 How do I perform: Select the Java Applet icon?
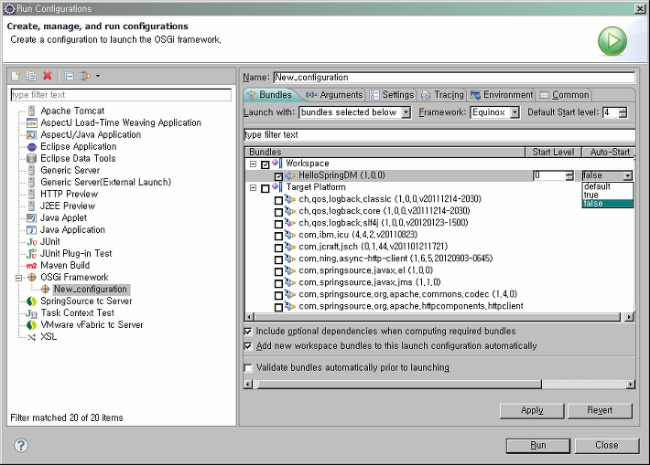coord(32,218)
